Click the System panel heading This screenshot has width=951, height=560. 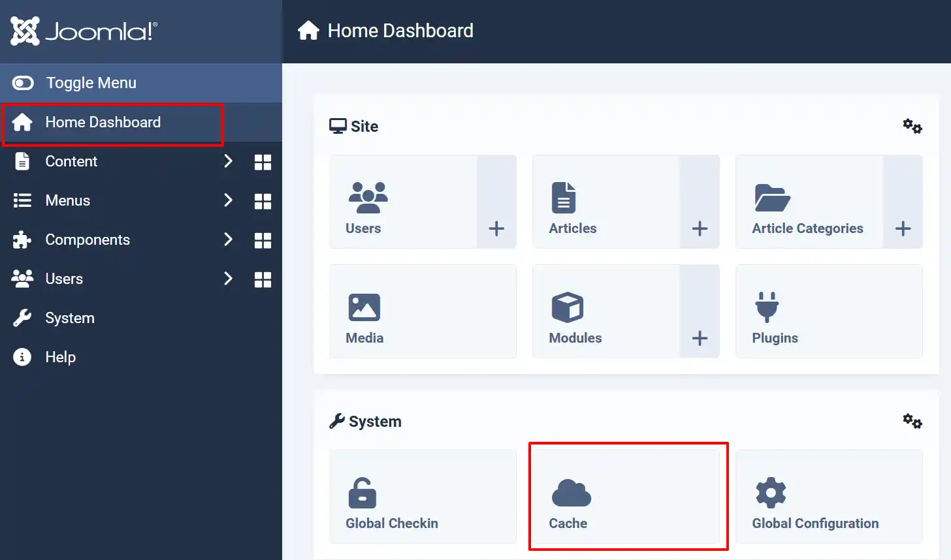pyautogui.click(x=365, y=421)
